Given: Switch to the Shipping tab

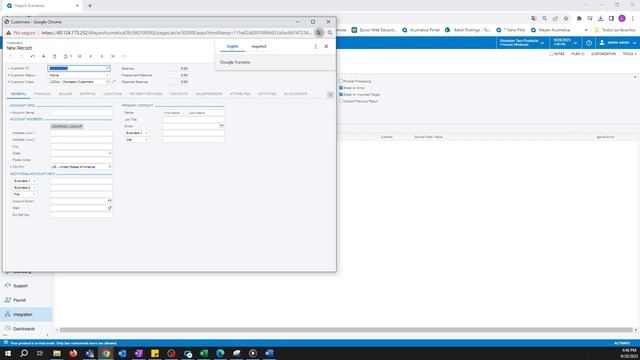Looking at the screenshot, I should tap(87, 94).
